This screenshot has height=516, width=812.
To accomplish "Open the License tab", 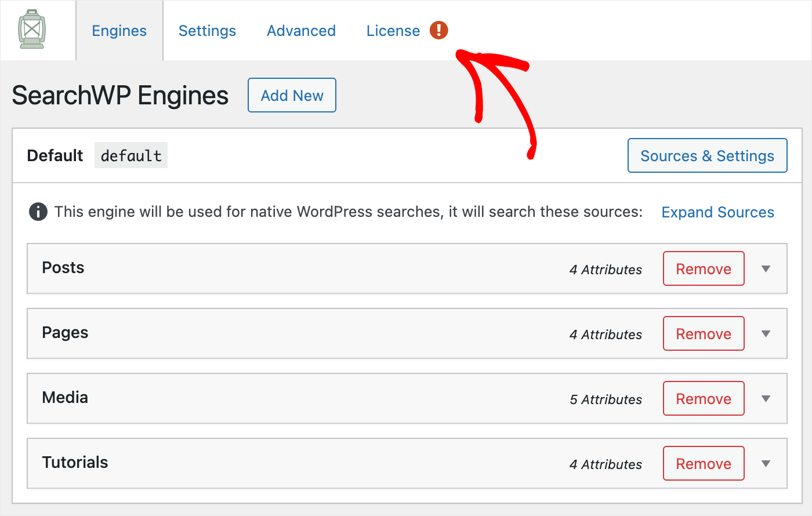I will click(393, 31).
